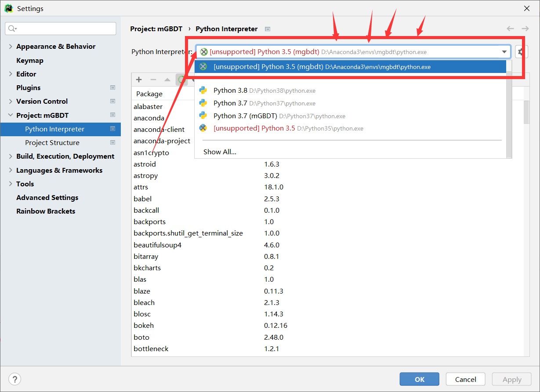This screenshot has height=392, width=540.
Task: Click the settings search input field
Action: point(61,29)
